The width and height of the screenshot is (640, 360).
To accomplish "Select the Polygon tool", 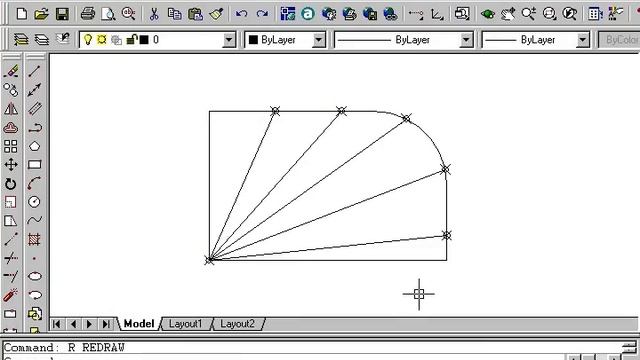I will click(34, 146).
